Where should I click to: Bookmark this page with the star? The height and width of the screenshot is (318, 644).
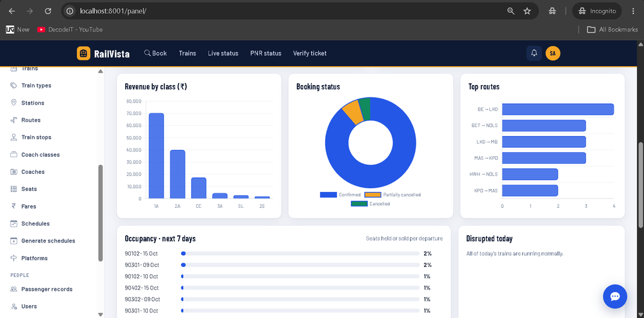click(528, 11)
